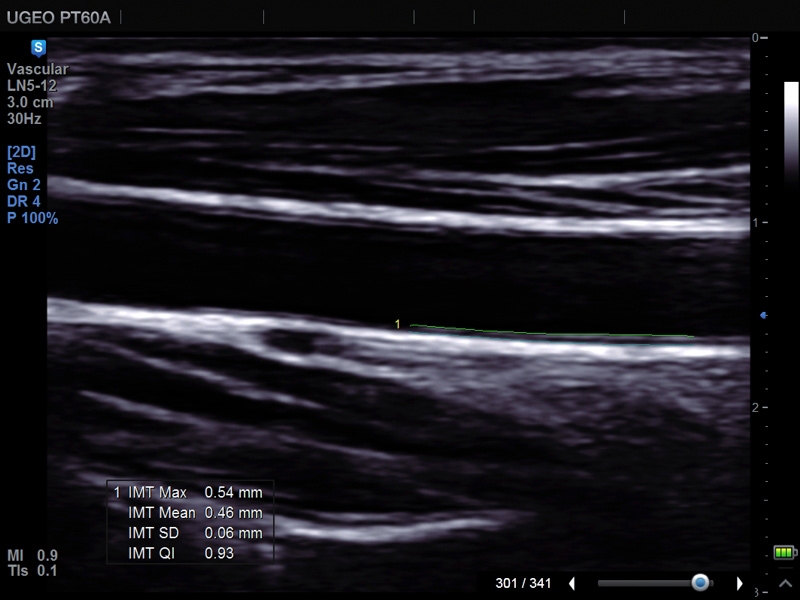The image size is (800, 600).
Task: Click the IMT Max 0.54 mm value
Action: (233, 492)
